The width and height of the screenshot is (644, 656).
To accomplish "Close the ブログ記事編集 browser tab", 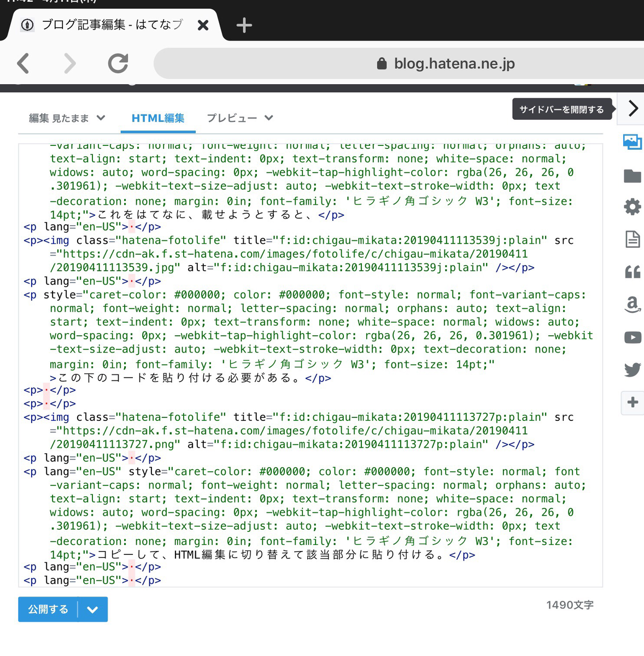I will click(203, 25).
